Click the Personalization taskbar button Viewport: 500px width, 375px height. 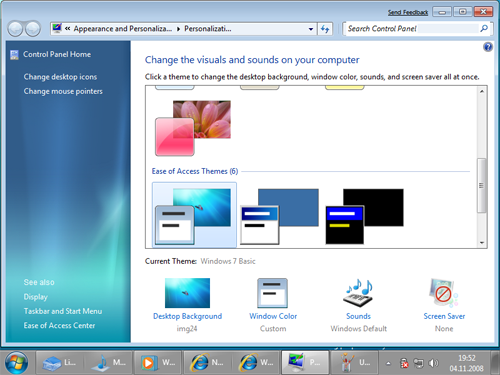[x=305, y=362]
